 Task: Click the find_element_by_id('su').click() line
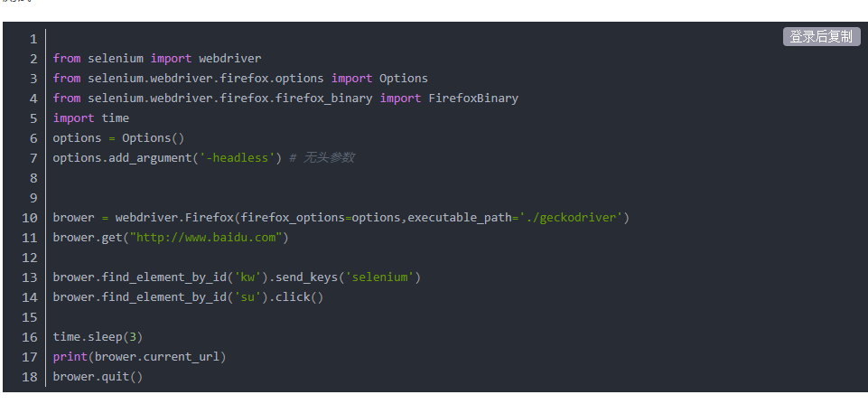coord(187,297)
